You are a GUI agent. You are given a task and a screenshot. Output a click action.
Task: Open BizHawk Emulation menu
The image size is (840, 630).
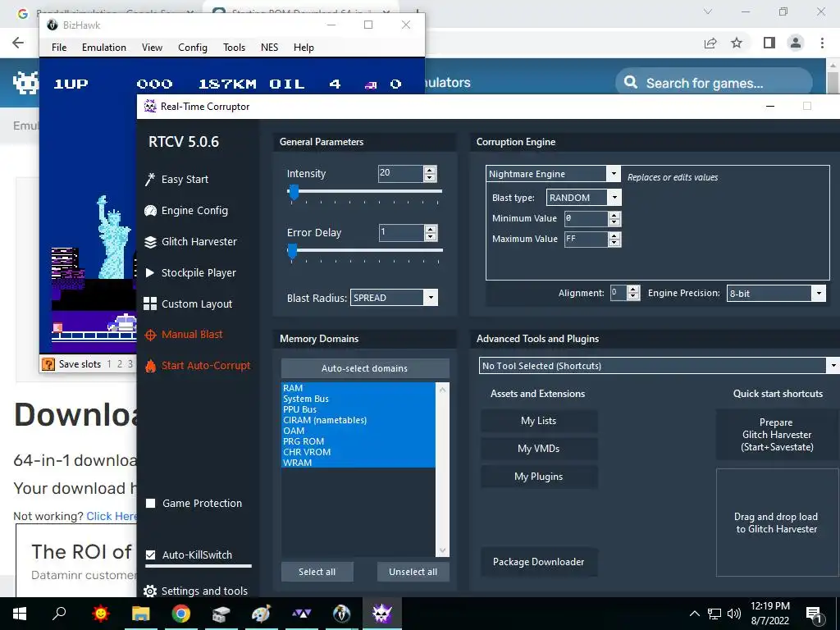tap(104, 48)
